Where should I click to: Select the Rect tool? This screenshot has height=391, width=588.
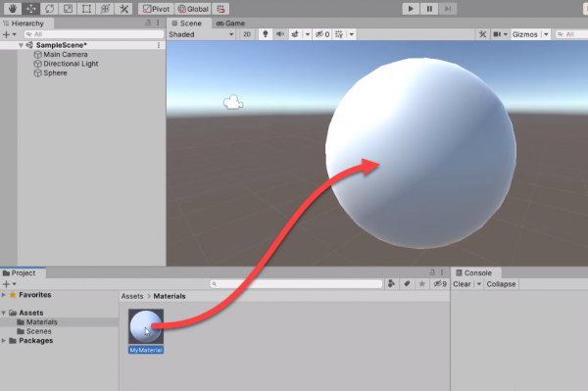[86, 9]
